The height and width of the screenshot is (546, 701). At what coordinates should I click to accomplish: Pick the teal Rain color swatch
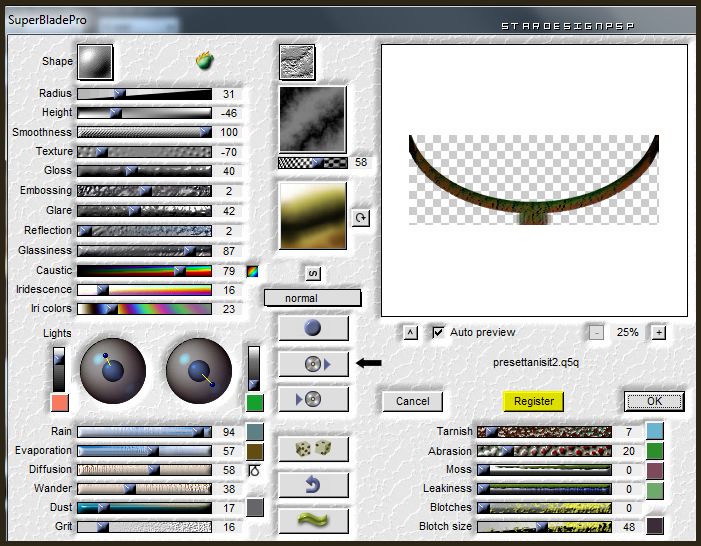coord(255,432)
